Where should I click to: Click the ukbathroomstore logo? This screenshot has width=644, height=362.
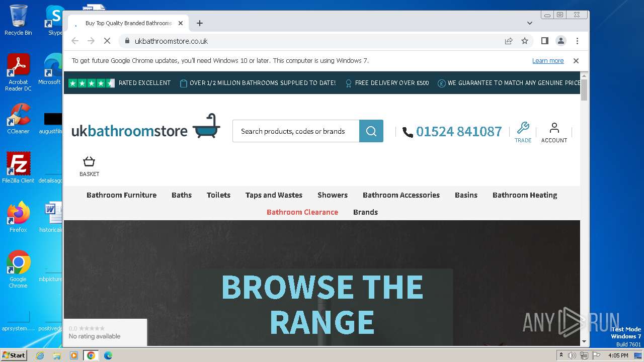click(146, 126)
